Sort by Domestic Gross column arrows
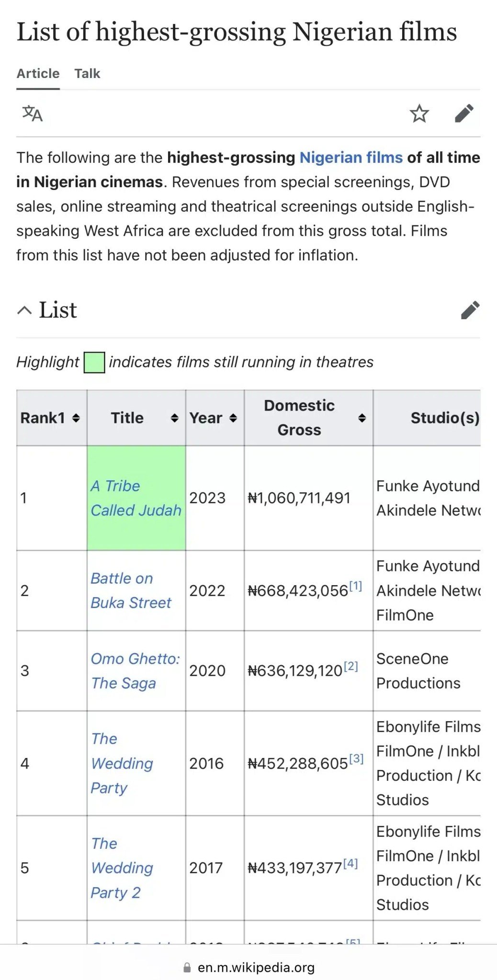This screenshot has width=497, height=980. (x=362, y=418)
